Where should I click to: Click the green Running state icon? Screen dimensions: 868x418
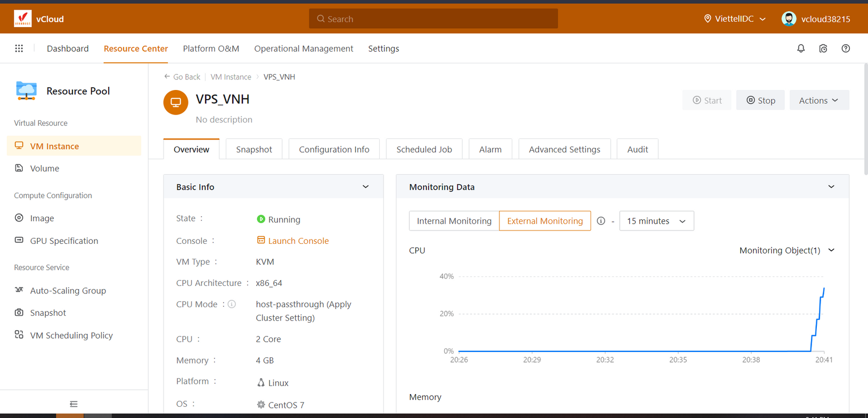[261, 219]
